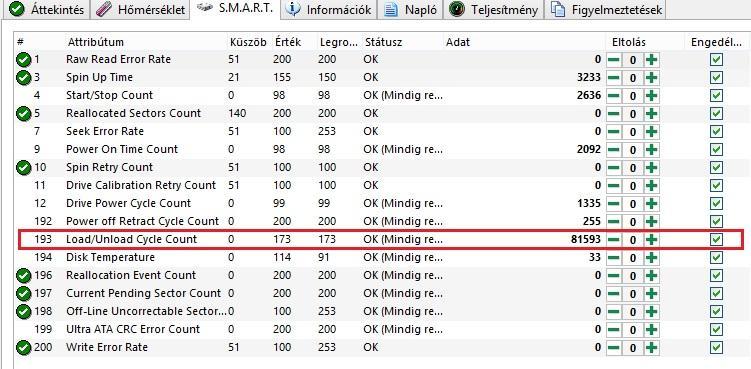Select the Power off Retract Cycle Count row
Viewport: 751px width, 369px height.
pyautogui.click(x=381, y=222)
